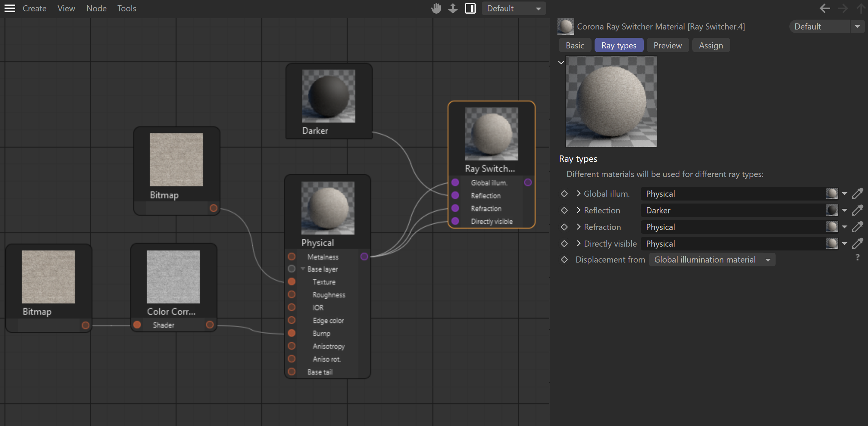
Task: Expand the Reflection ray type row
Action: click(x=578, y=210)
